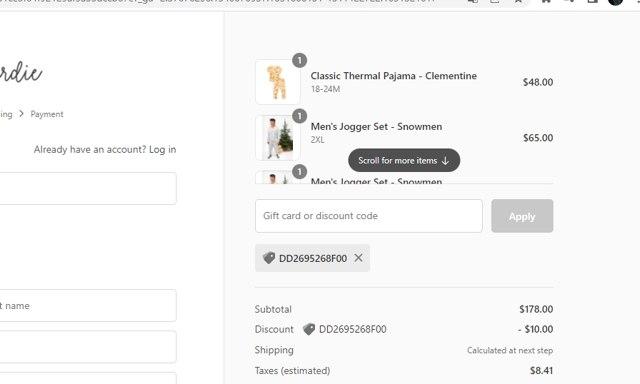Click the Men's Jogger Set - Snowmen 2XL title
The image size is (640, 384).
[x=376, y=127]
